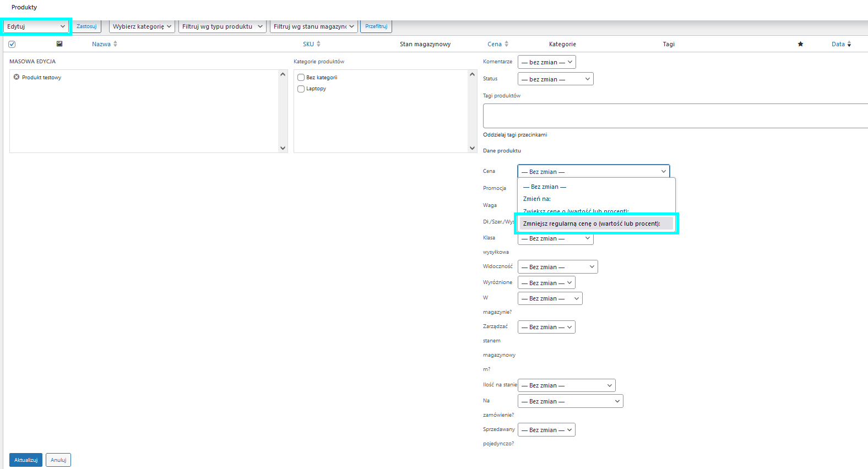This screenshot has height=469, width=868.
Task: Toggle the select all products checkbox
Action: pyautogui.click(x=12, y=44)
